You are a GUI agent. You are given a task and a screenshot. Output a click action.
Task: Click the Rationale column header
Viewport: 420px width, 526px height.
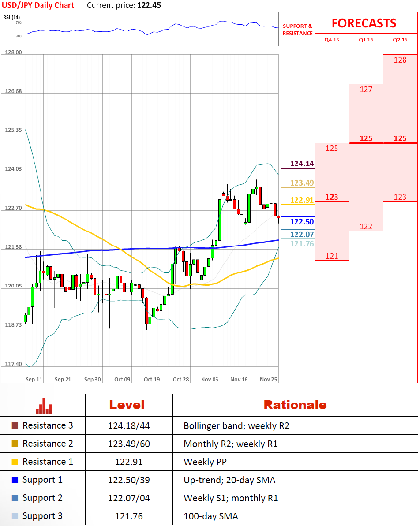coord(295,405)
